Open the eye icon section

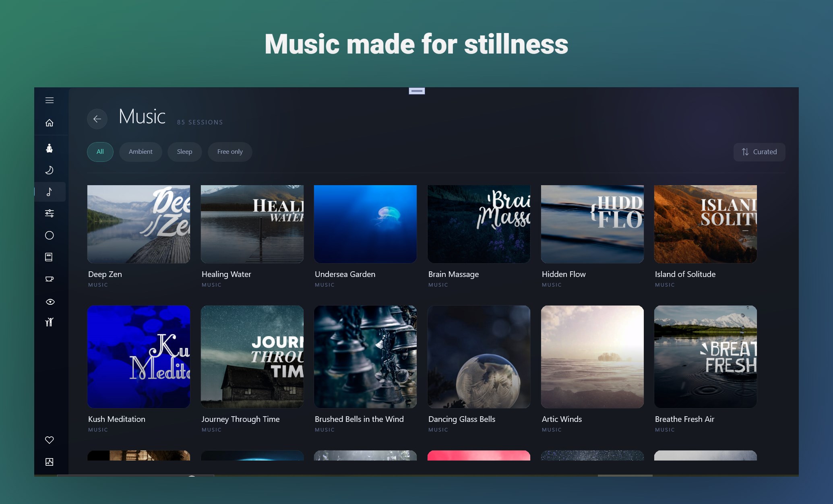[50, 302]
